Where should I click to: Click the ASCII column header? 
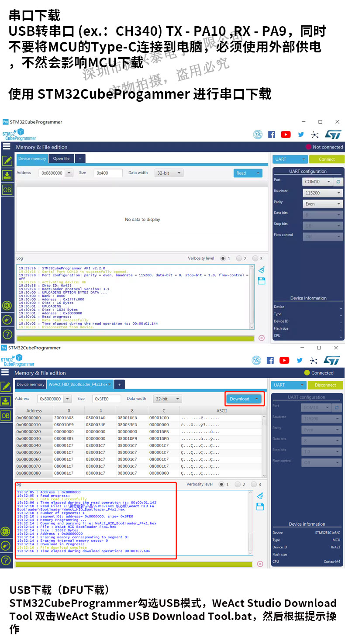(x=221, y=410)
